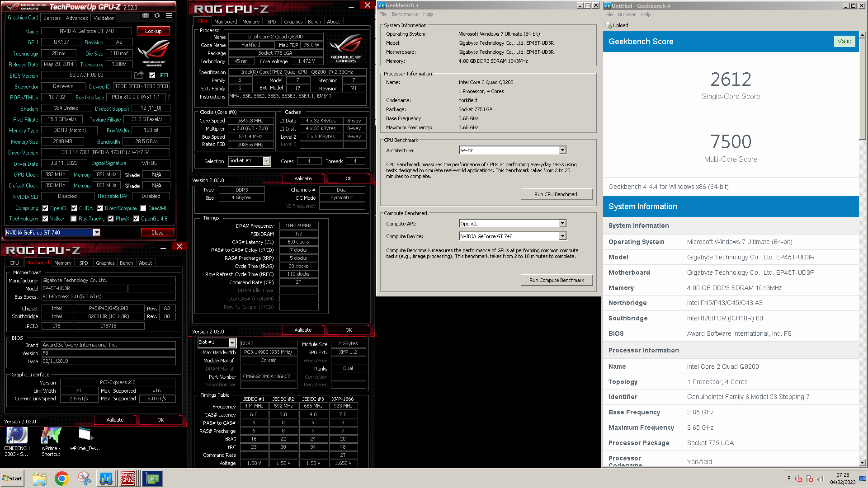Switch to ROG CPU-Z taskbar button
868x488 pixels.
pos(128,479)
